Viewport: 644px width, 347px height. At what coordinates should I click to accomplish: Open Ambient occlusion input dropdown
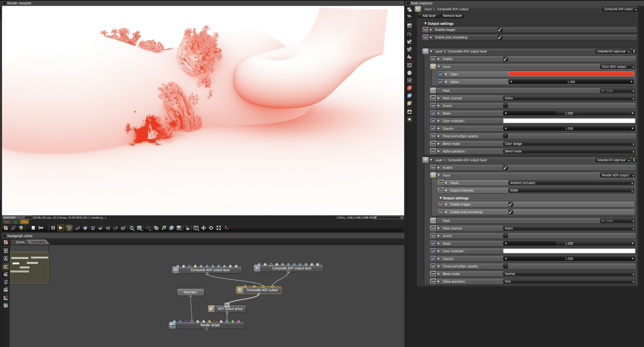[x=571, y=183]
